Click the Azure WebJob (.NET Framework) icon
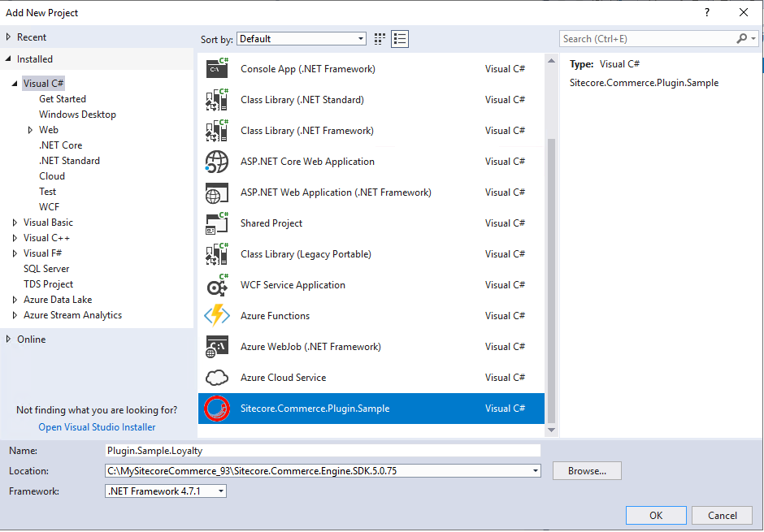This screenshot has width=764, height=532. pos(217,347)
